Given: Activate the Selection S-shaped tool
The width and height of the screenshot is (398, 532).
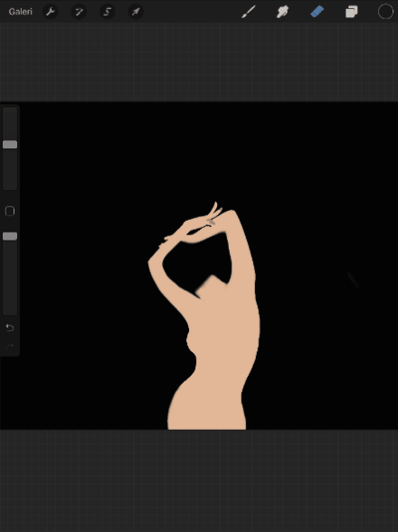Looking at the screenshot, I should pos(108,12).
